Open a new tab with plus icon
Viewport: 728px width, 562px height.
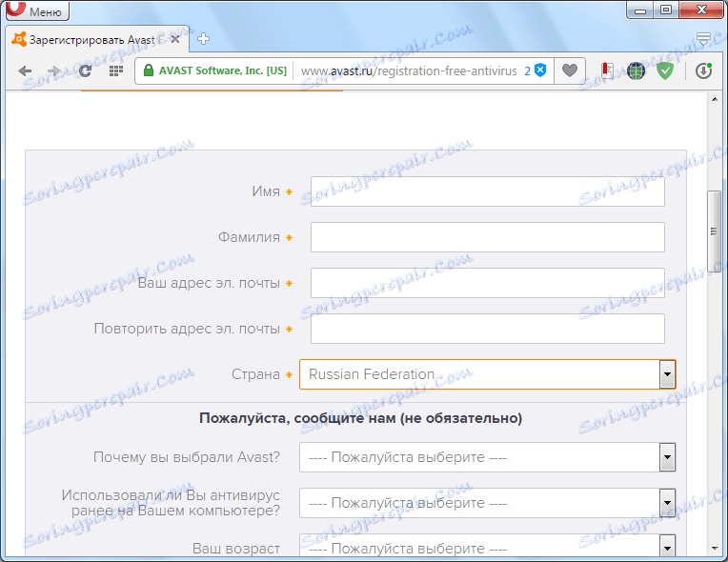[x=203, y=39]
